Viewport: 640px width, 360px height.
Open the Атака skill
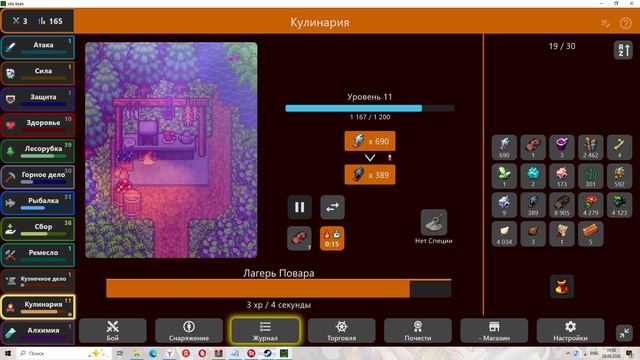click(x=38, y=47)
